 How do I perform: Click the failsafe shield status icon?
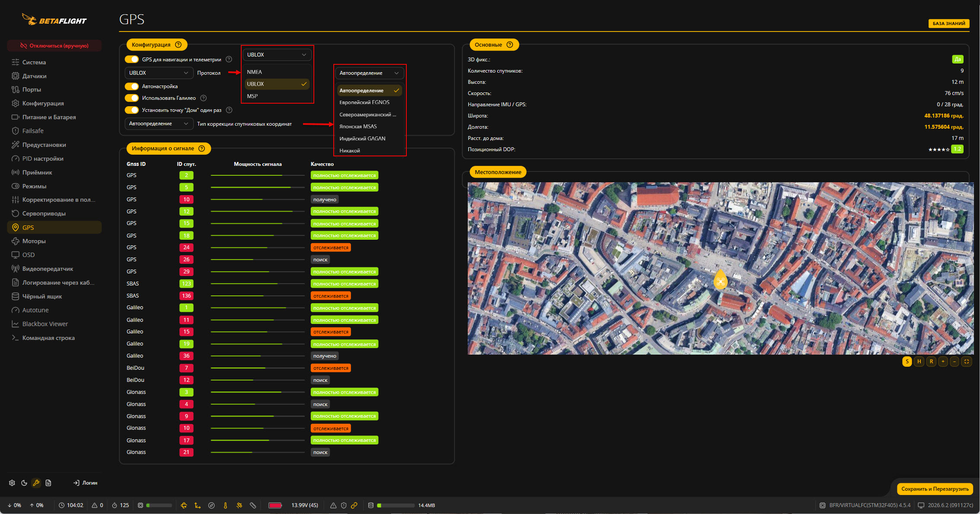pos(344,505)
